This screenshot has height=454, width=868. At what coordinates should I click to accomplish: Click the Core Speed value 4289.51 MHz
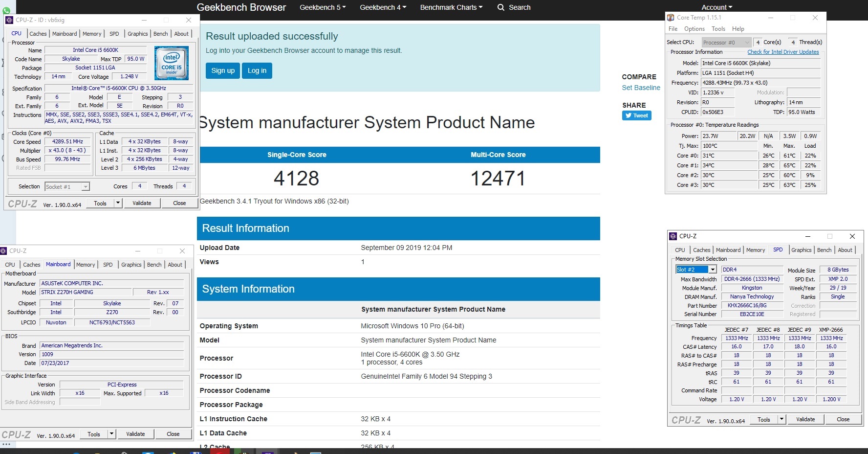point(67,141)
